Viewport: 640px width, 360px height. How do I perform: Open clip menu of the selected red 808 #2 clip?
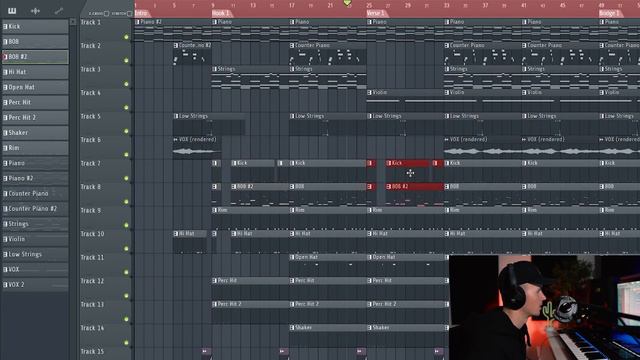(389, 187)
